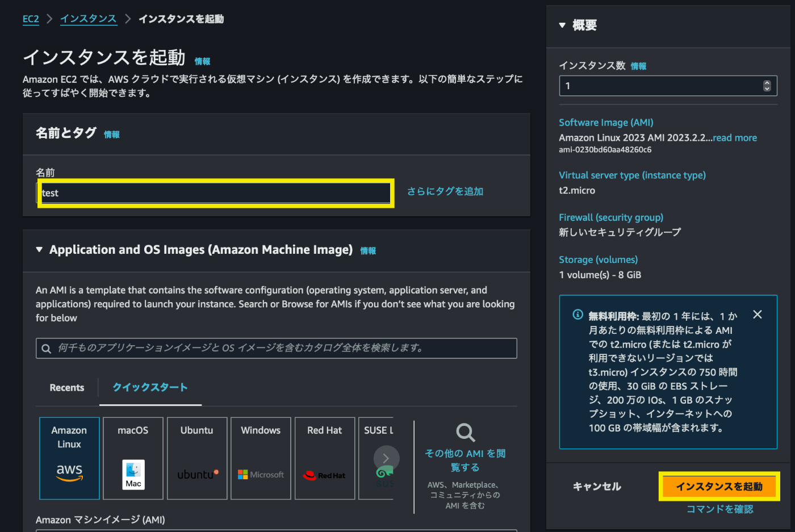
Task: Click the aws logo in the Amazon Linux tile
Action: pyautogui.click(x=69, y=472)
